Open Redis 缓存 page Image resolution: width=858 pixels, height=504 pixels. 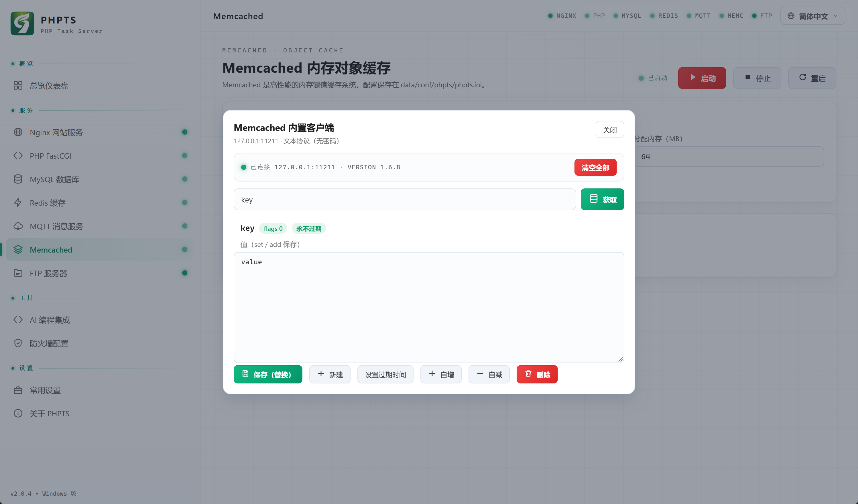(100, 203)
